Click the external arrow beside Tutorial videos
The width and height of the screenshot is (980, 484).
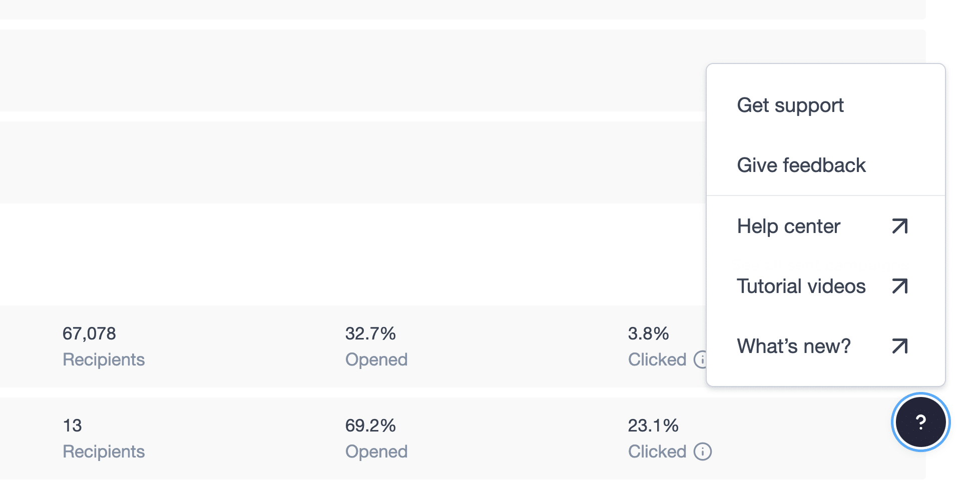(899, 286)
